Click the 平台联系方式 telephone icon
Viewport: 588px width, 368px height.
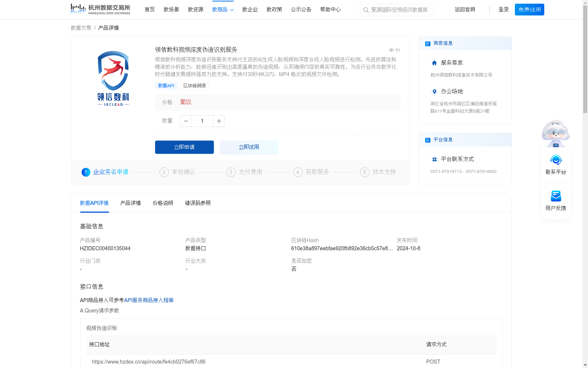click(434, 159)
